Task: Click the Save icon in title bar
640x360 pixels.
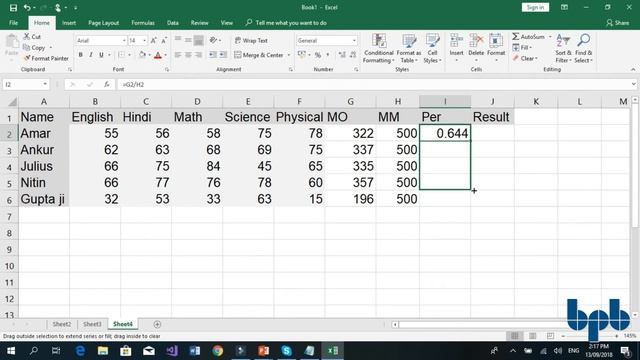Action: point(13,7)
